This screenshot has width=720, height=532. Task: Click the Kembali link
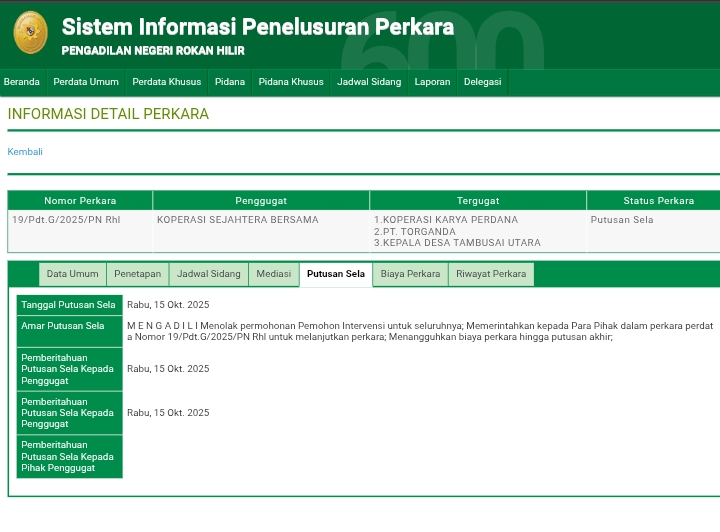(x=25, y=152)
